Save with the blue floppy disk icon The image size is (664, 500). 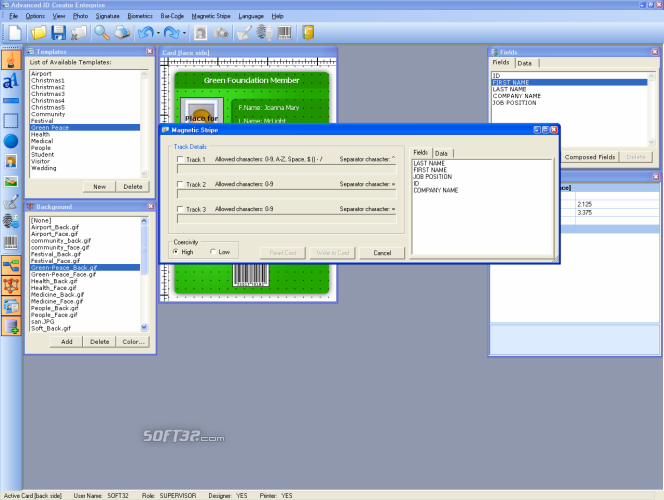pos(58,33)
